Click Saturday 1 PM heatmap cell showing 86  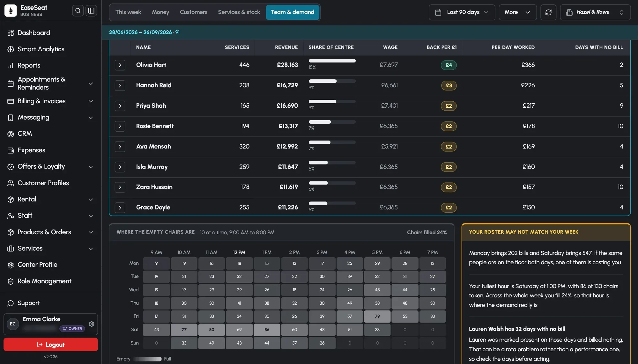pyautogui.click(x=267, y=330)
